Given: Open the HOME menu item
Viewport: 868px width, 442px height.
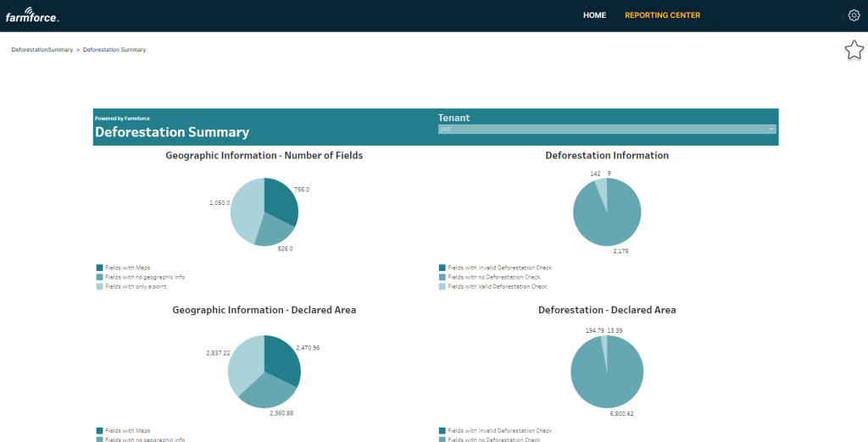Looking at the screenshot, I should point(594,15).
